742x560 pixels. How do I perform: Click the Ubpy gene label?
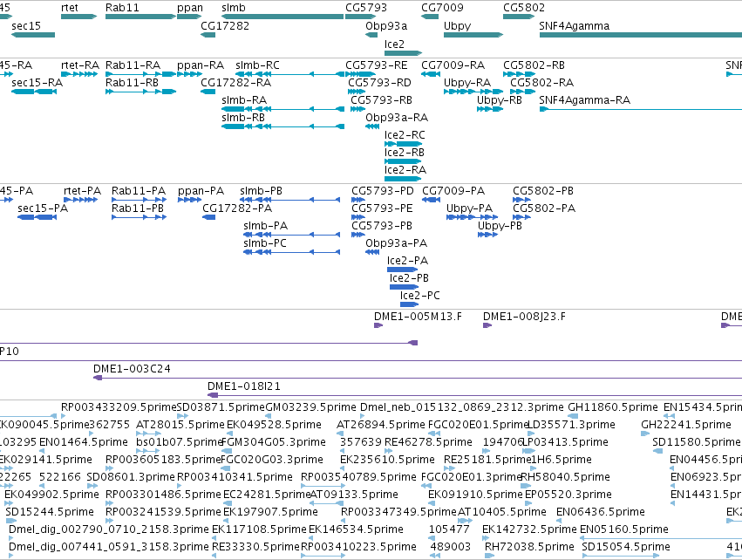pos(457,25)
